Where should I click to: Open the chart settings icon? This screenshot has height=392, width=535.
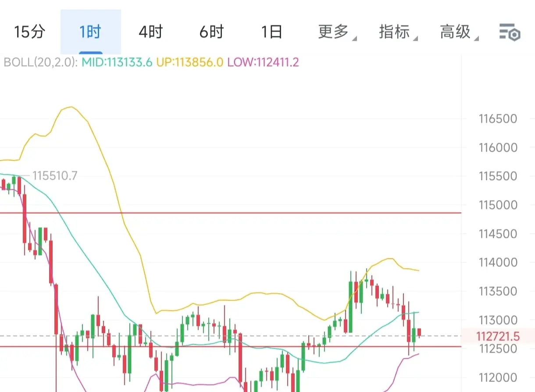[x=510, y=32]
